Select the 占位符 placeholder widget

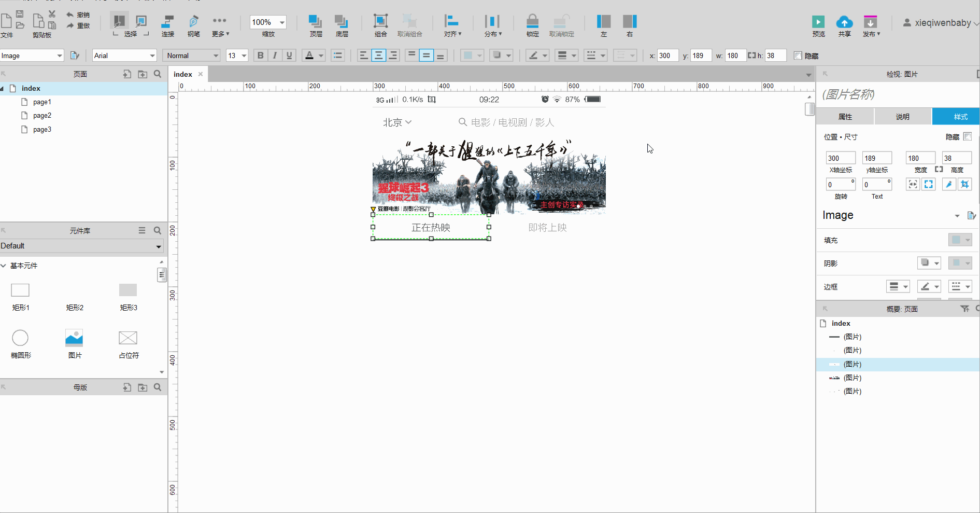tap(128, 344)
